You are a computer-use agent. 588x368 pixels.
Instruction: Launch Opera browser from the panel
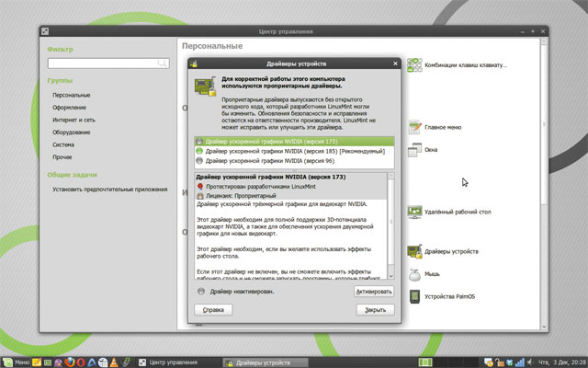[81, 362]
